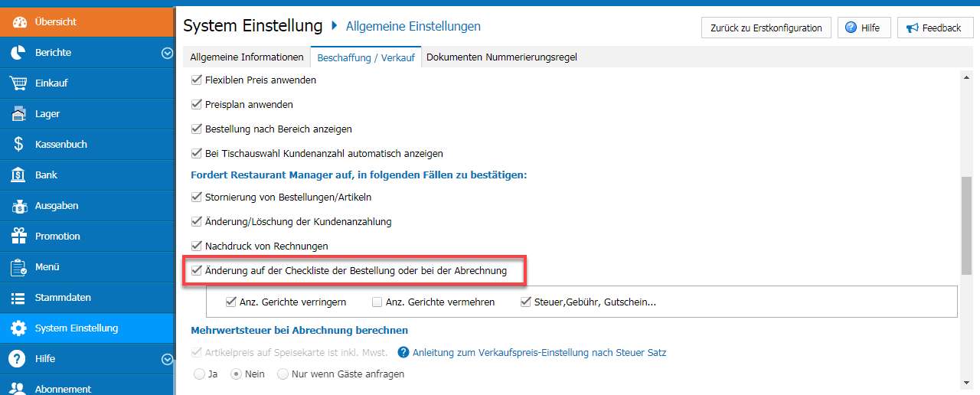The image size is (980, 395).
Task: Click the Kassenbuch dollar sign icon
Action: (19, 145)
